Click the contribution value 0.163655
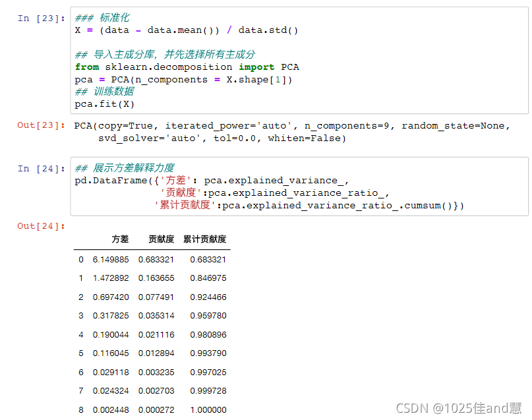Image resolution: width=532 pixels, height=420 pixels. click(x=156, y=278)
